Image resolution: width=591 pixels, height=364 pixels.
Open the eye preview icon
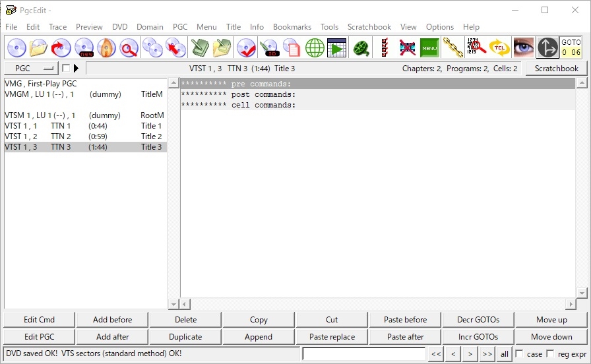coord(523,48)
